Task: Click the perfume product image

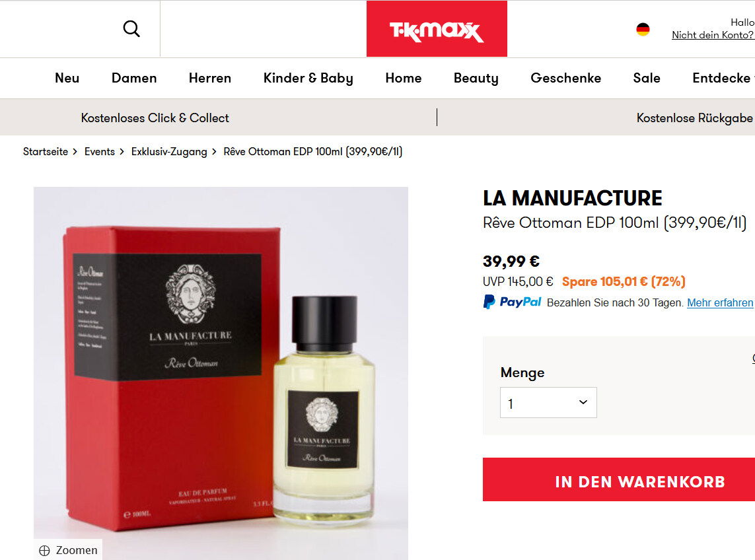Action: point(221,373)
